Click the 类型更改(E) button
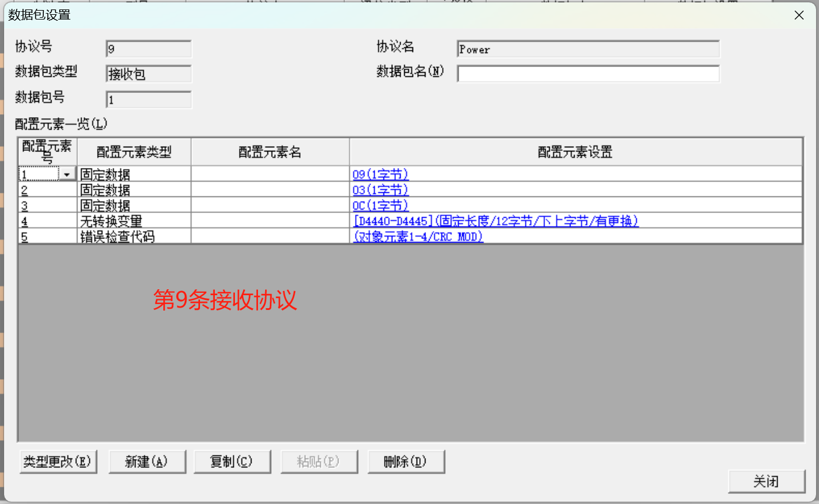819x504 pixels. click(x=57, y=462)
